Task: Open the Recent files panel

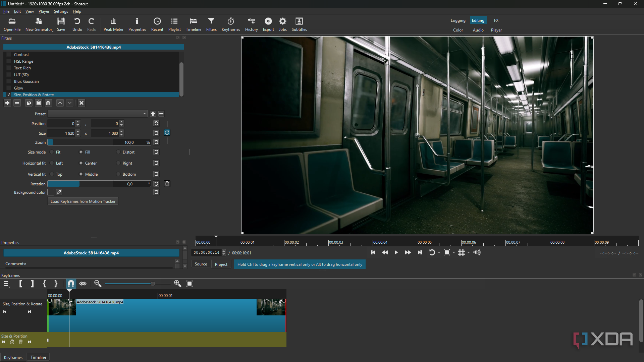Action: 157,24
